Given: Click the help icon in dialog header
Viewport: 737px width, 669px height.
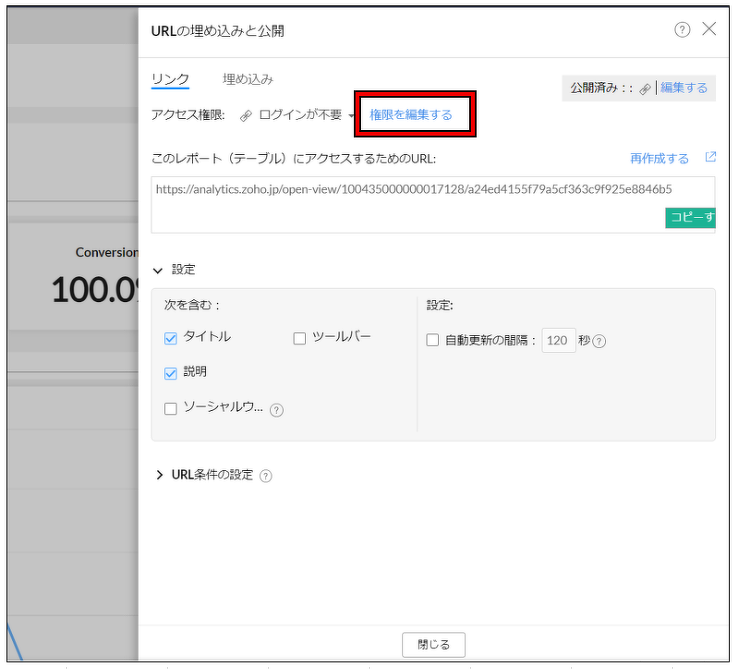Looking at the screenshot, I should tap(682, 30).
